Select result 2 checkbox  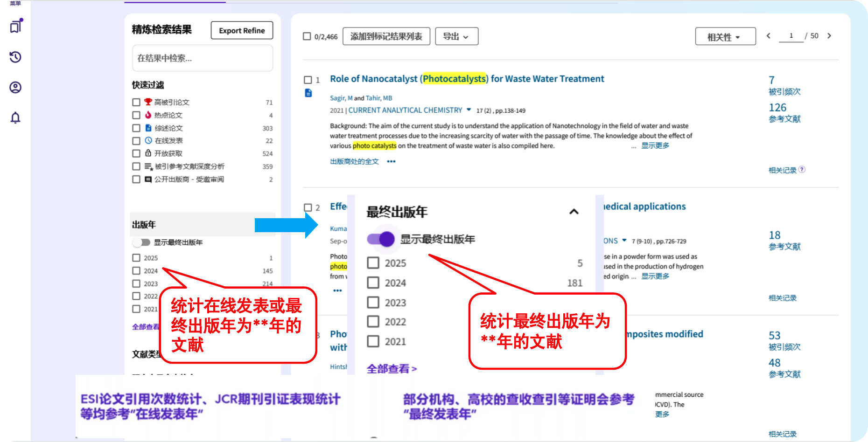click(308, 207)
